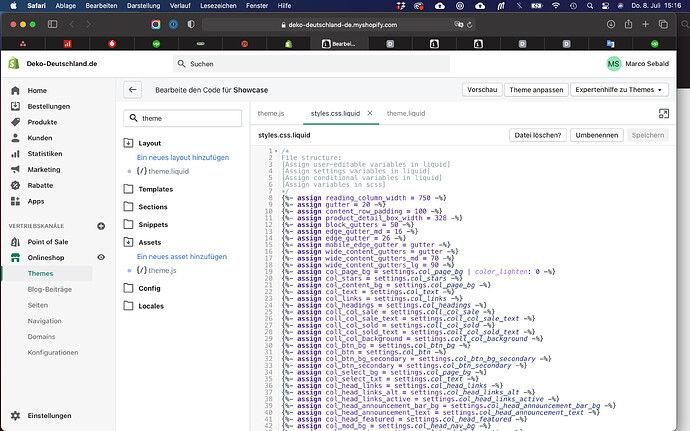
Task: Open Rabatte in the sidebar
Action: tap(40, 185)
